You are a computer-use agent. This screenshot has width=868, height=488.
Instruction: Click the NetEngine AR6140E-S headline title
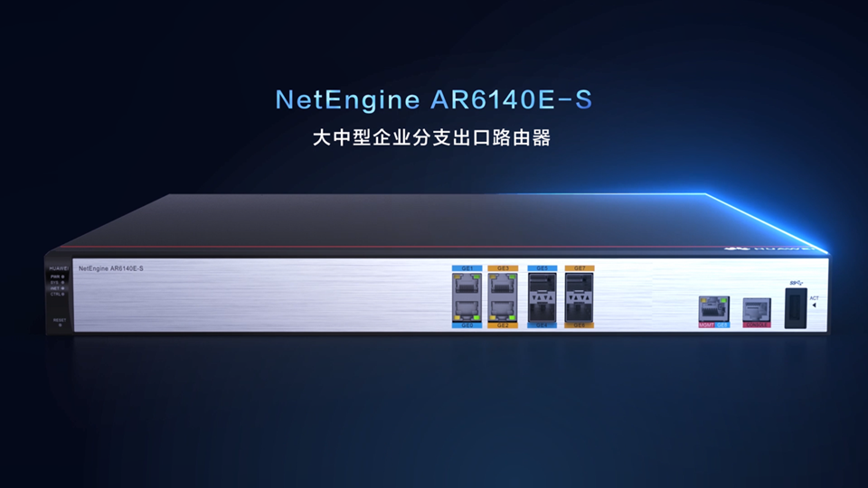coord(434,99)
